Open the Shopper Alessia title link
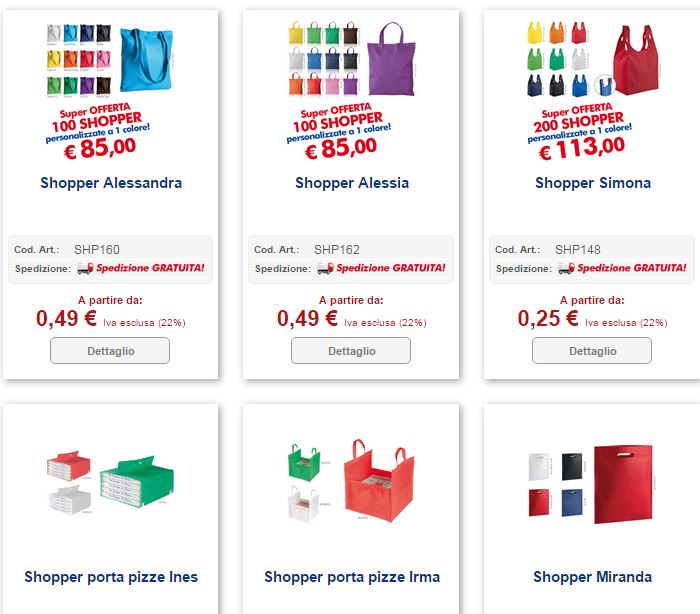Screen dimensions: 700x614 (x=352, y=183)
